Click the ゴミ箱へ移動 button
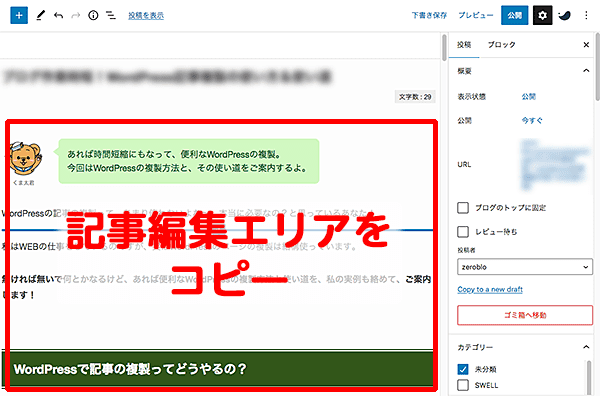The height and width of the screenshot is (396, 600). (525, 315)
